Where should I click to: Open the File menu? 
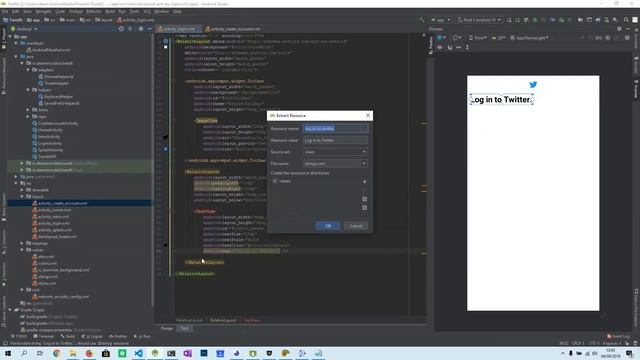point(5,11)
